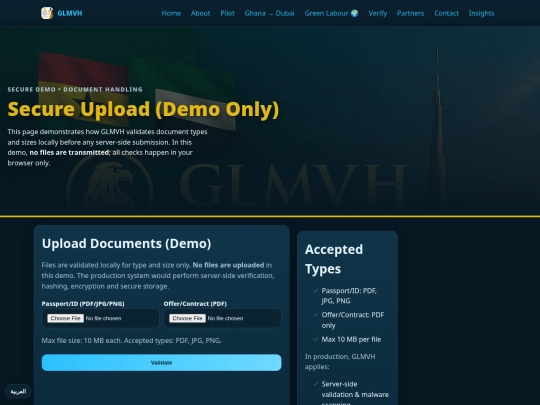
Task: Choose a file for Offer/Contract
Action: (x=187, y=318)
